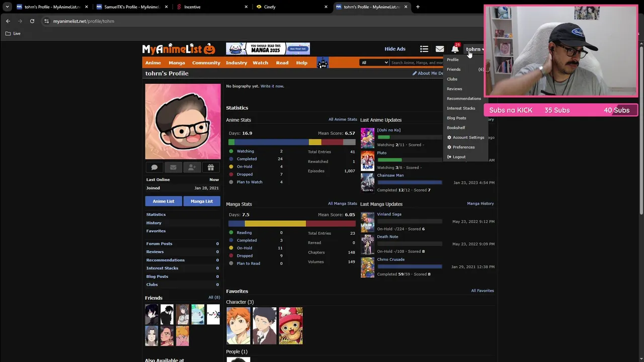Click the manga stats distribution bar

click(292, 223)
